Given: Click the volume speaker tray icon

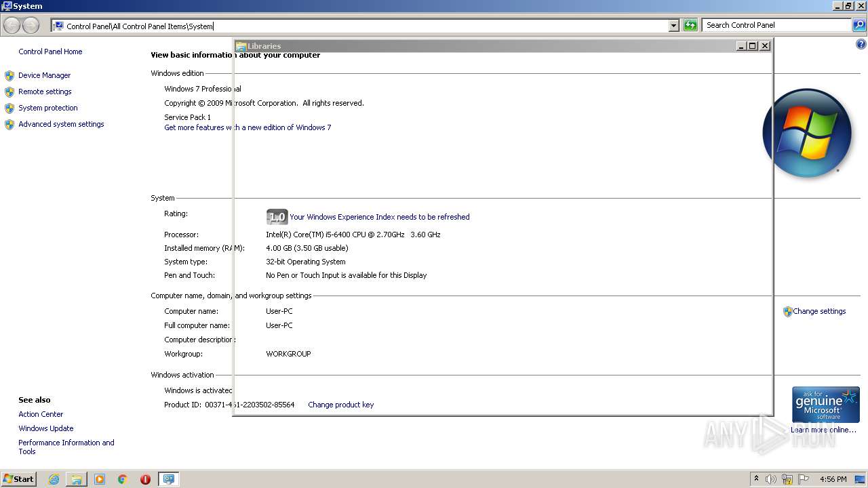Looking at the screenshot, I should click(x=771, y=479).
